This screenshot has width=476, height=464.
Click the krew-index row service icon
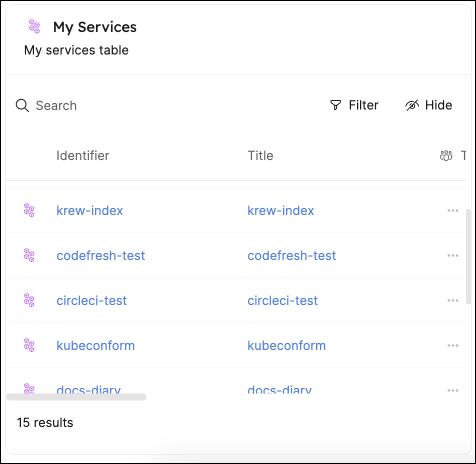point(29,210)
